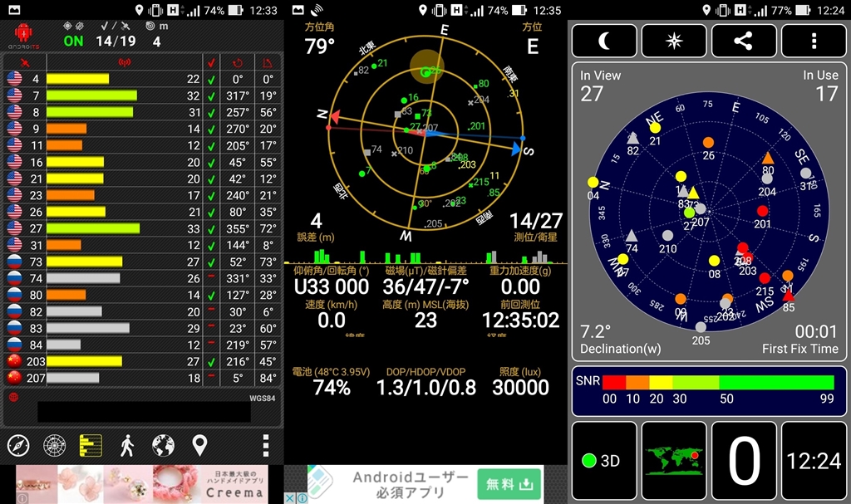Viewport: 851px width, 504px height.
Task: Tap the large 0 speed tile
Action: [744, 461]
